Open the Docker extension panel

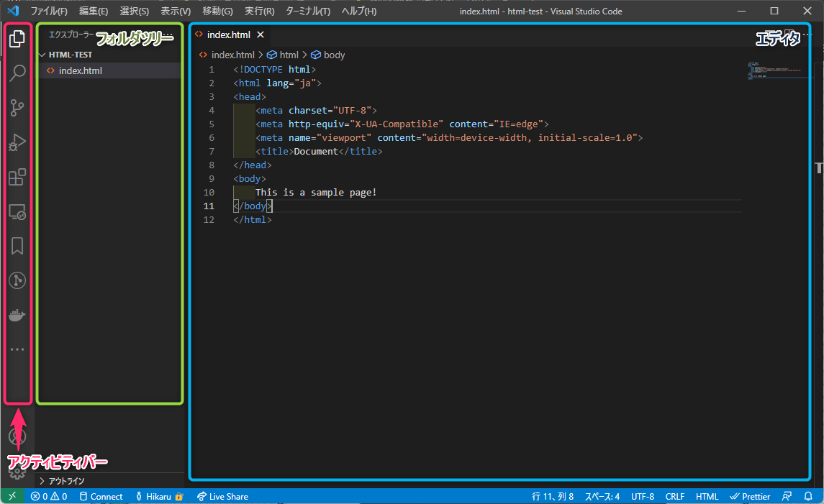pos(17,314)
